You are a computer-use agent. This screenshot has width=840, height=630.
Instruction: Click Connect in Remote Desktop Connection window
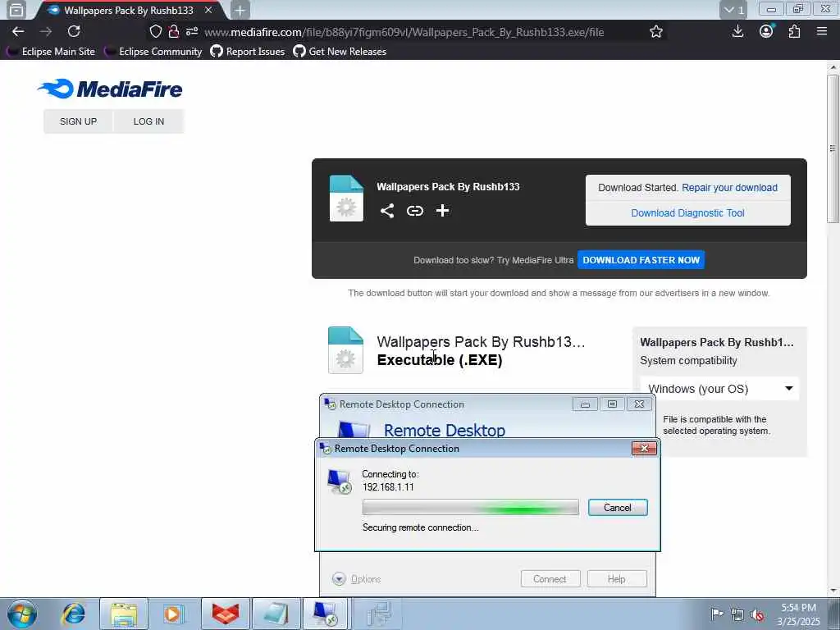(x=550, y=579)
